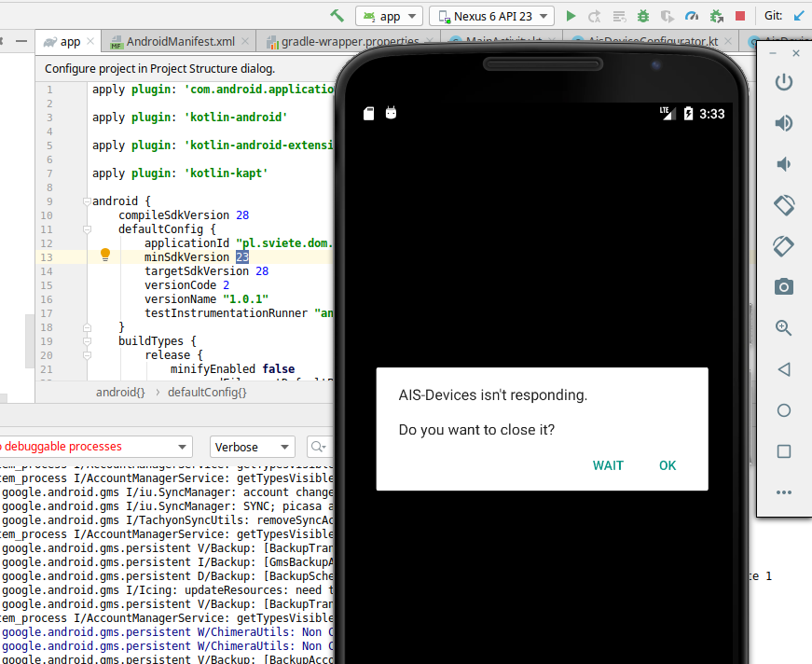Click the Profile app gauge icon
Screen dimensions: 812x664
(692, 16)
